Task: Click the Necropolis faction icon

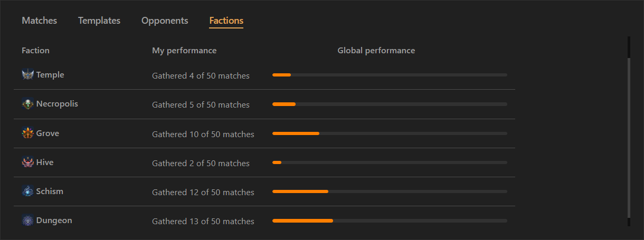Action: (x=27, y=104)
